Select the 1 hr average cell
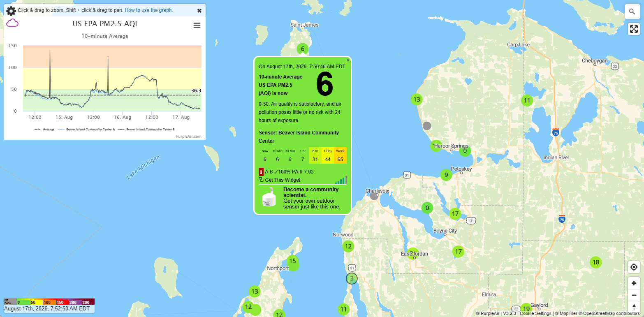644x317 pixels. [303, 155]
